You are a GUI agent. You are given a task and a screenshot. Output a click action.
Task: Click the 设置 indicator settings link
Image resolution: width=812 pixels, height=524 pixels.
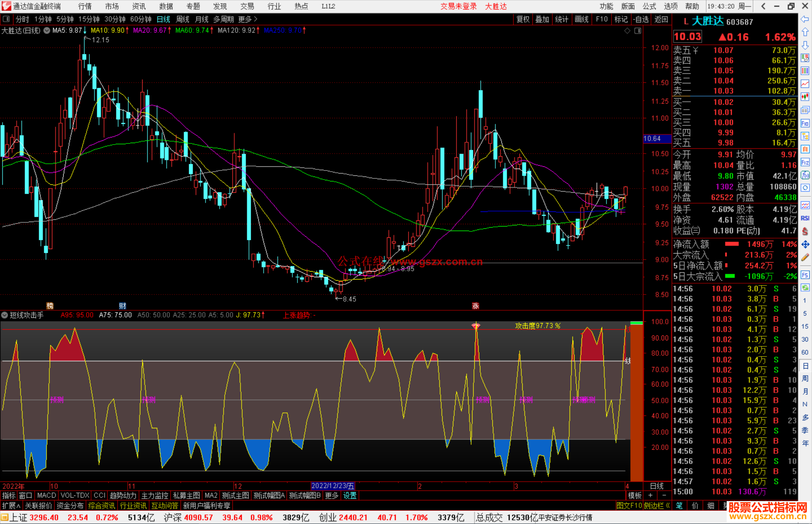click(x=350, y=495)
